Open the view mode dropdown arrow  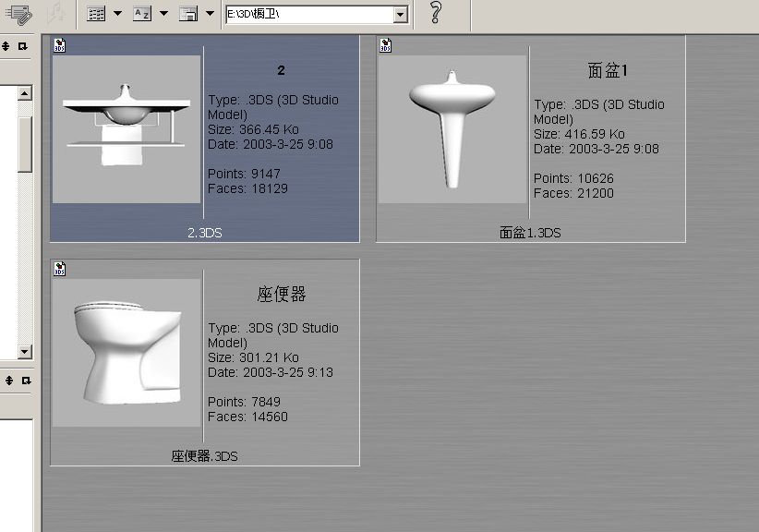117,14
